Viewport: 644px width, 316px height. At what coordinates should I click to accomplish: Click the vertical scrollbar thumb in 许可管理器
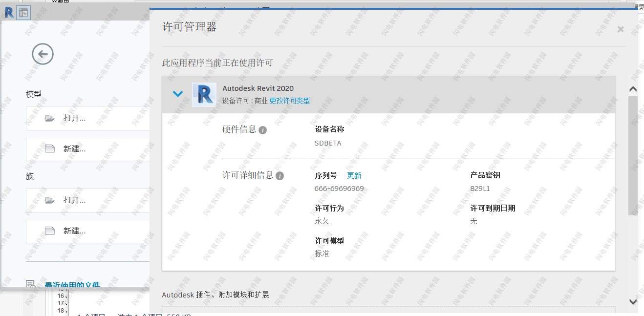[x=633, y=155]
